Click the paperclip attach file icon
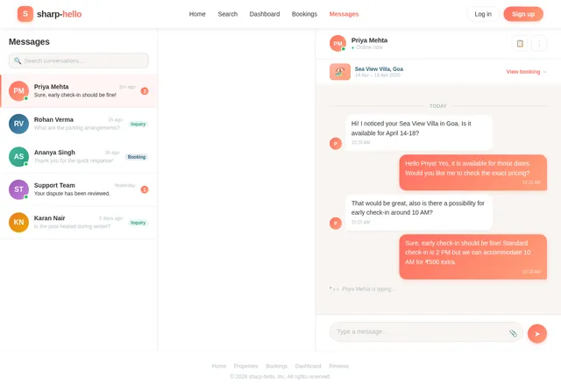 [x=513, y=333]
